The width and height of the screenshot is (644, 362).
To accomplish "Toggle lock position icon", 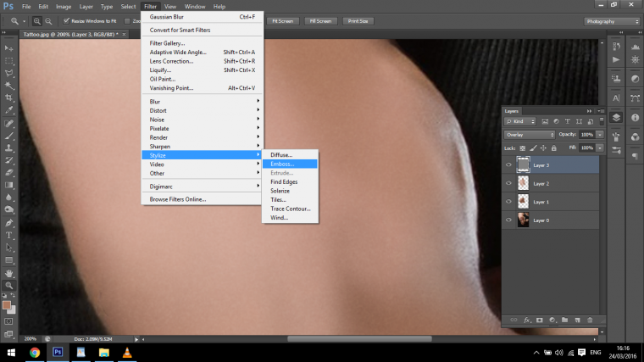I will 543,148.
